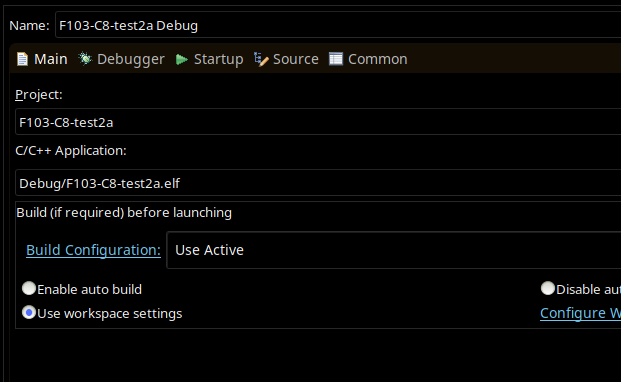Click the green Startup play icon

[182, 59]
